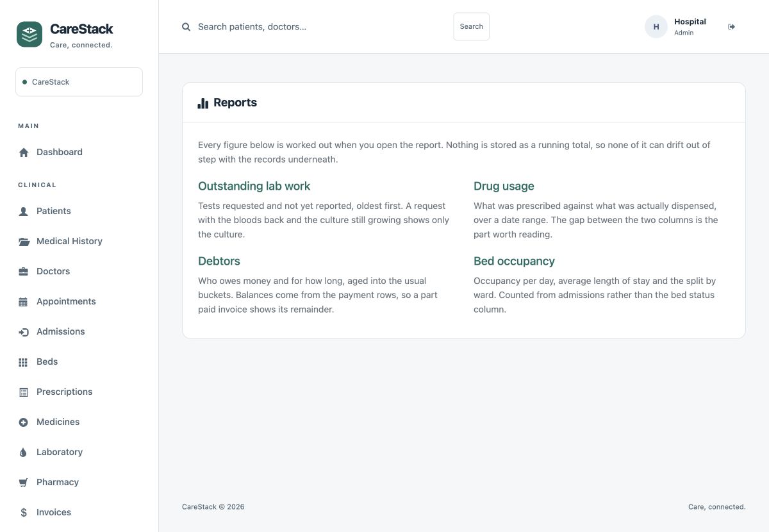The image size is (769, 532).
Task: Open the CareStack organization selector box
Action: click(x=79, y=82)
